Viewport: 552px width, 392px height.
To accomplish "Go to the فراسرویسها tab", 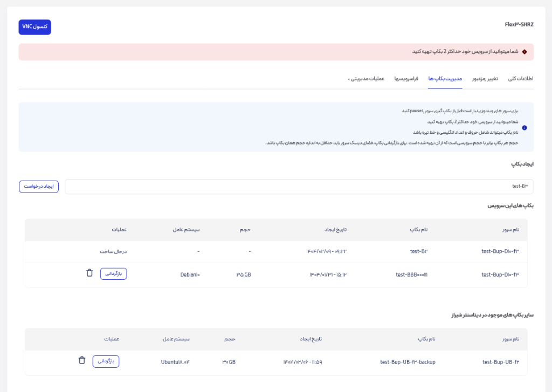I will coord(406,79).
